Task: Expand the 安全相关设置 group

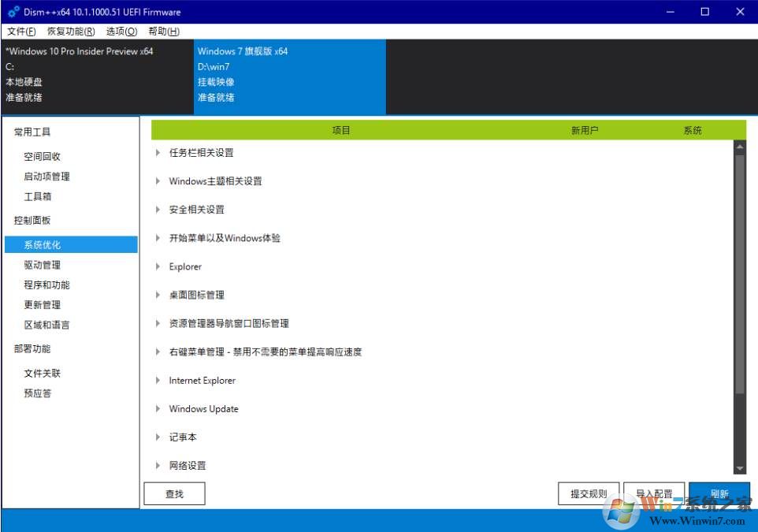Action: 158,210
